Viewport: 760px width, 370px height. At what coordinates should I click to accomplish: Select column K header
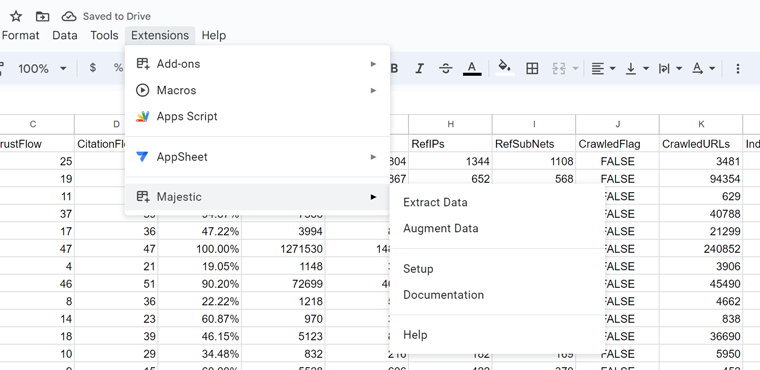coord(701,125)
